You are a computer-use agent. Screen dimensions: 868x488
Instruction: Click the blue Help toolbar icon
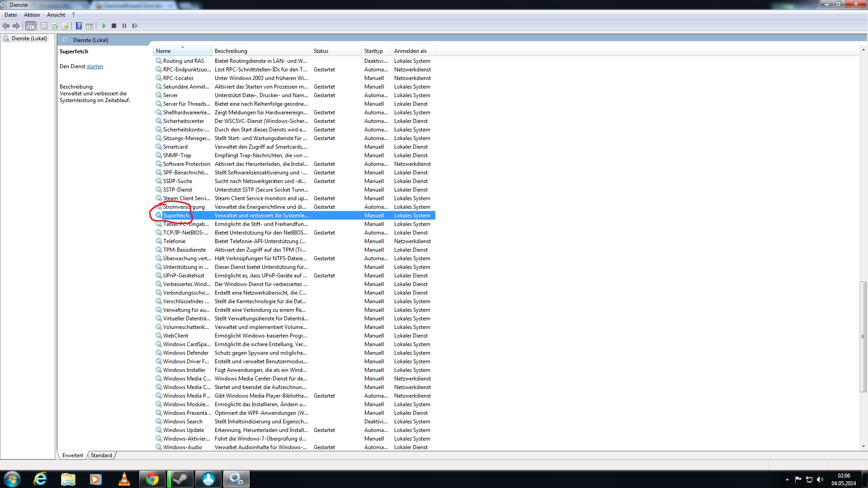79,26
